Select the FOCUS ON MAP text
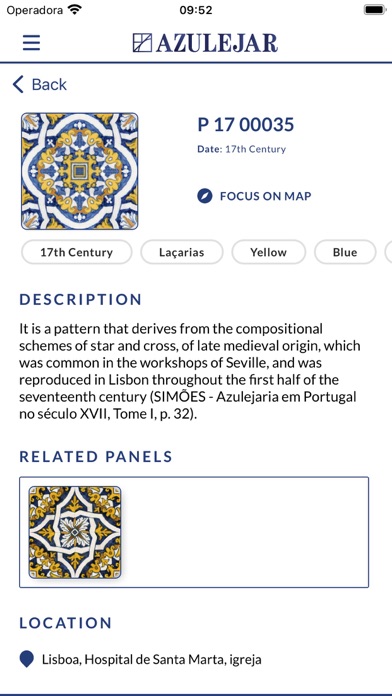 [265, 196]
